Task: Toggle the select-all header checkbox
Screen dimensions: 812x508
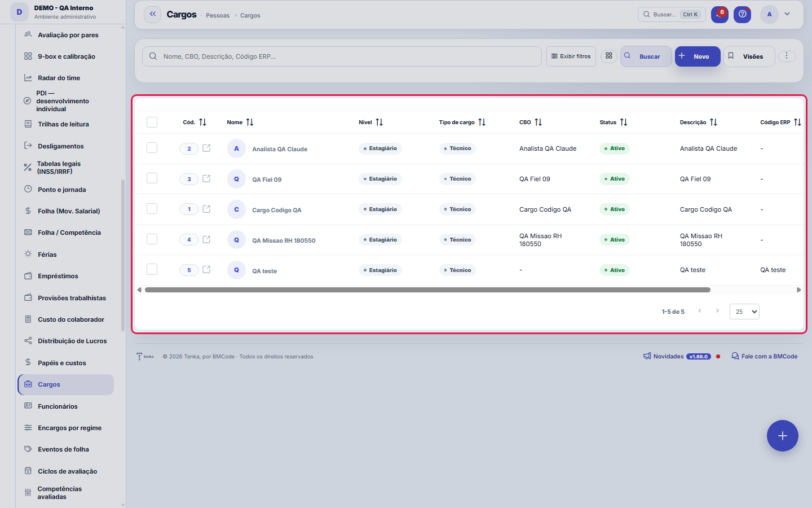Action: [x=152, y=122]
